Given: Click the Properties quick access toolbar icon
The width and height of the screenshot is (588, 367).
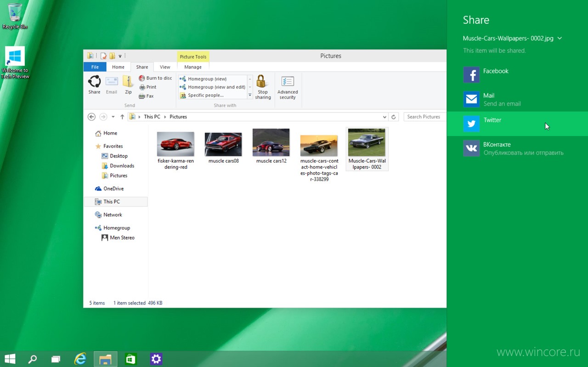Looking at the screenshot, I should [104, 56].
